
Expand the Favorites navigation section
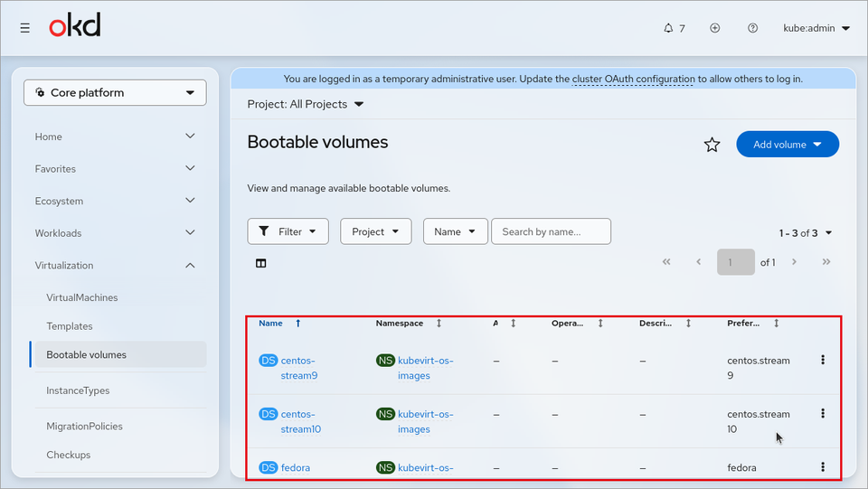(x=115, y=169)
